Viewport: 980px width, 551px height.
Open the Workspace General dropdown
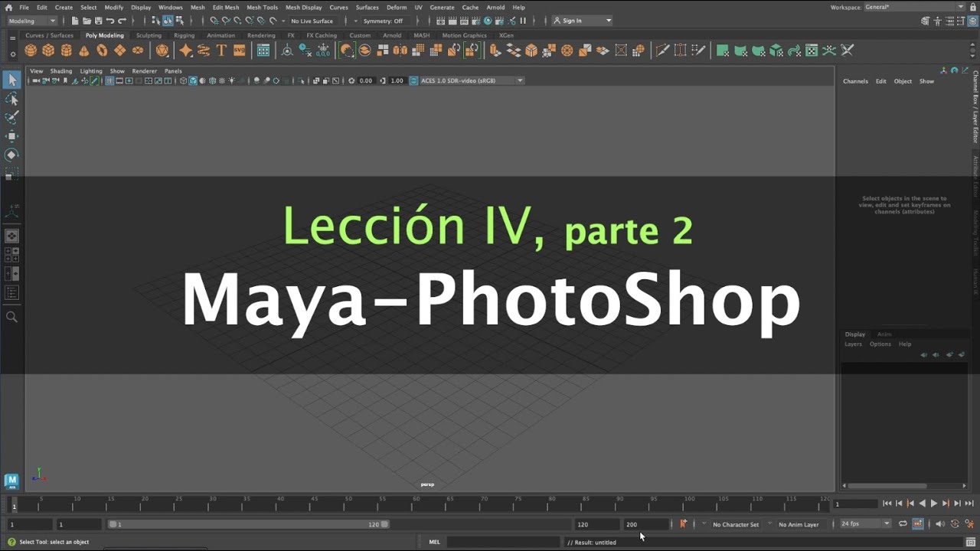pos(914,7)
